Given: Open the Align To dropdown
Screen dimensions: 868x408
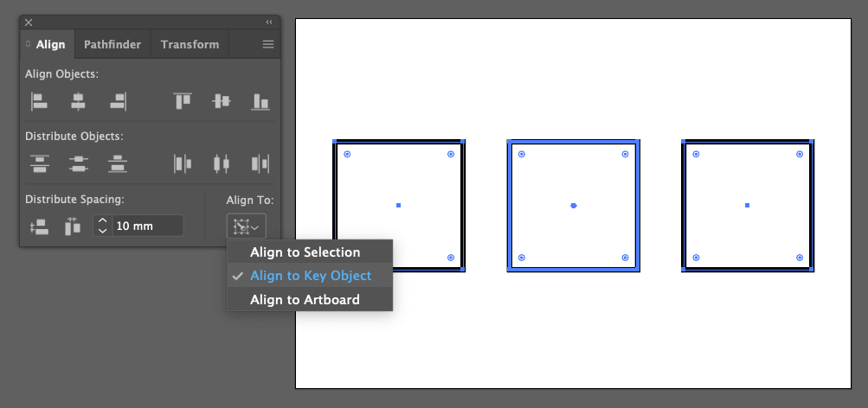Looking at the screenshot, I should pos(247,226).
